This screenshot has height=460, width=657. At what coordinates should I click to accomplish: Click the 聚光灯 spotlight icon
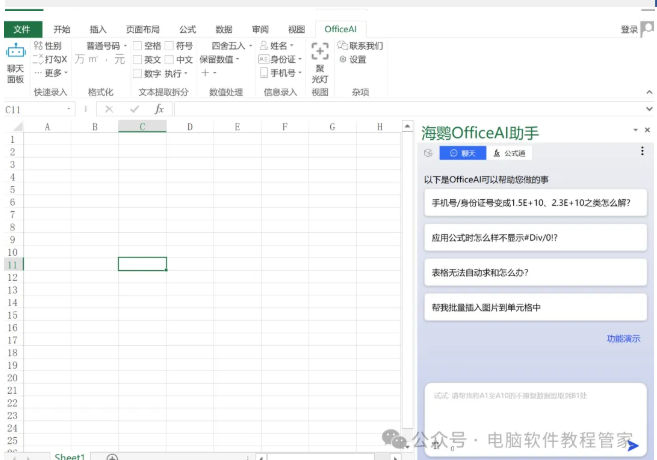[x=320, y=51]
